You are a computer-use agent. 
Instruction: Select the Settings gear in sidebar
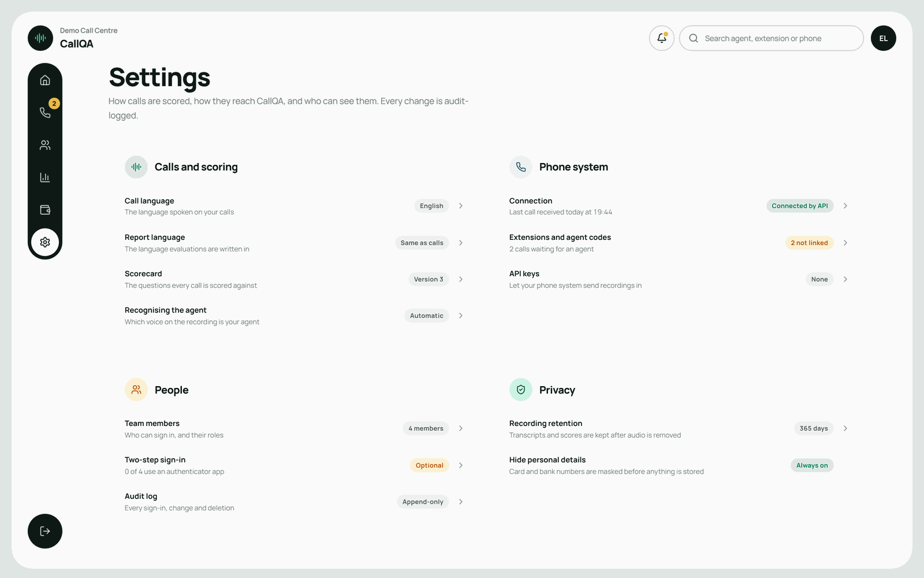[x=45, y=242]
